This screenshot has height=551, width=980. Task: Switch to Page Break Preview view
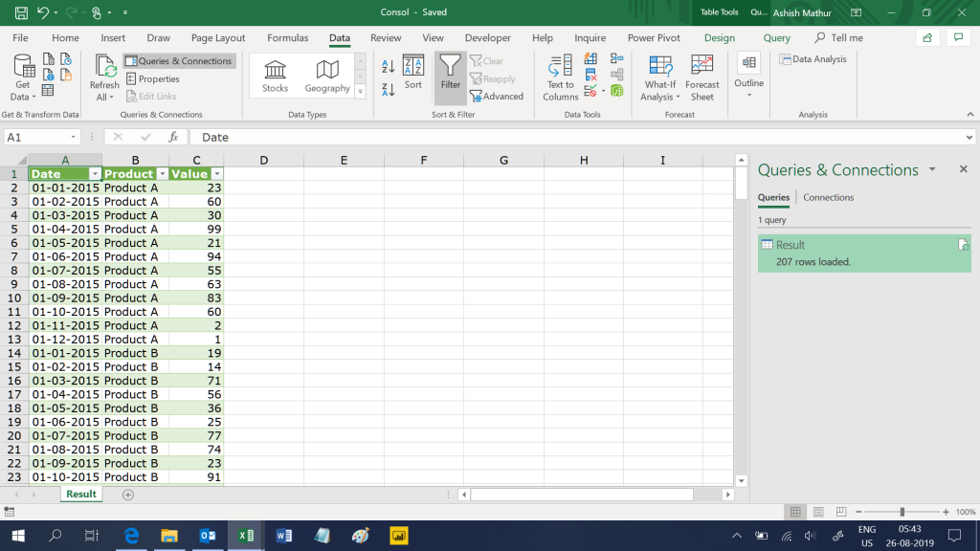(841, 513)
